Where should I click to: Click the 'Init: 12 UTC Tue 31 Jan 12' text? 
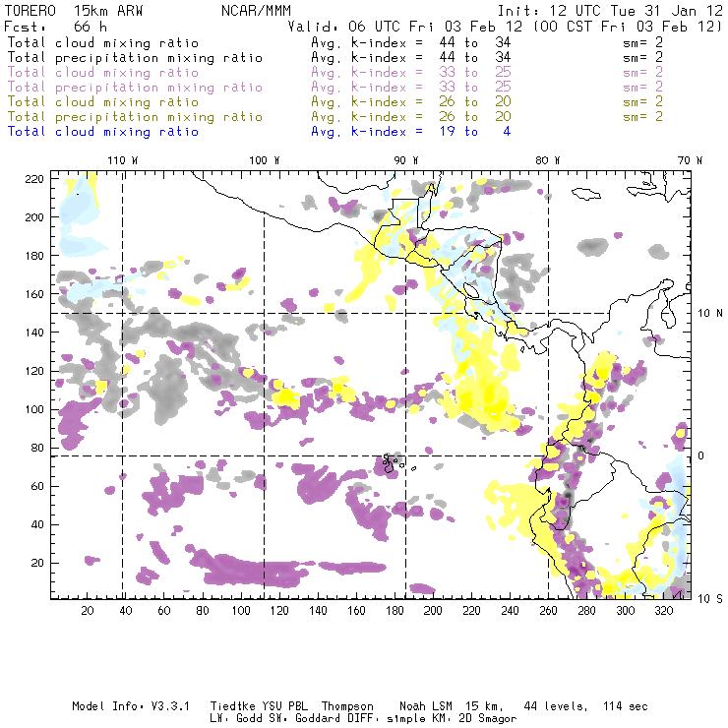(x=610, y=11)
